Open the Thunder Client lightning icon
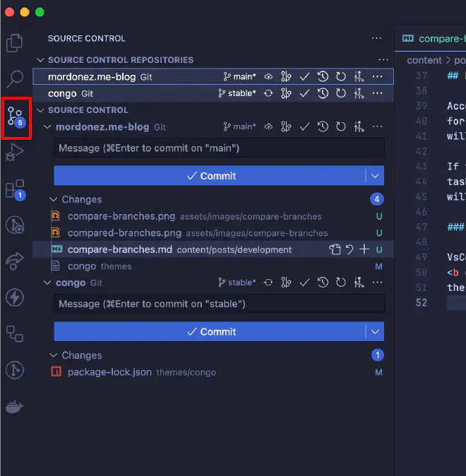This screenshot has width=466, height=476. (14, 297)
